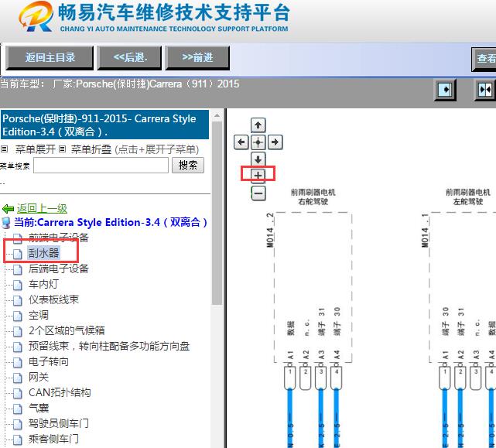Click the computer icon beside current Carrera Style Edition
Screen dimensions: 496x448
[6, 223]
